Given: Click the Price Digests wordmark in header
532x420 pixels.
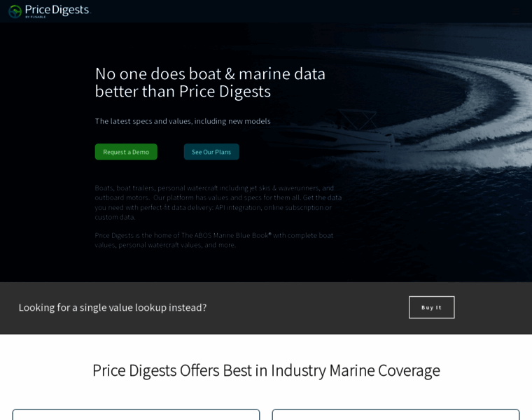Looking at the screenshot, I should (57, 10).
